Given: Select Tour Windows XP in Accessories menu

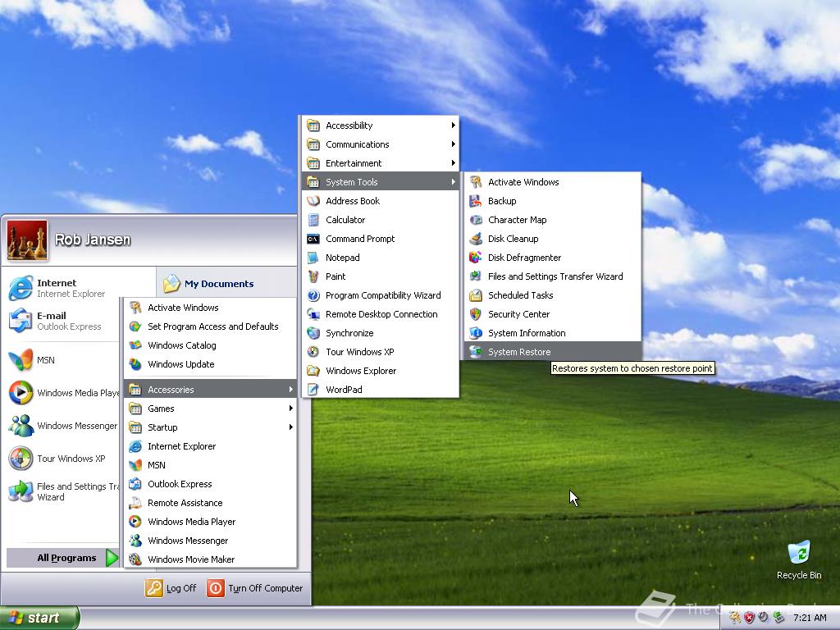Looking at the screenshot, I should click(x=381, y=352).
